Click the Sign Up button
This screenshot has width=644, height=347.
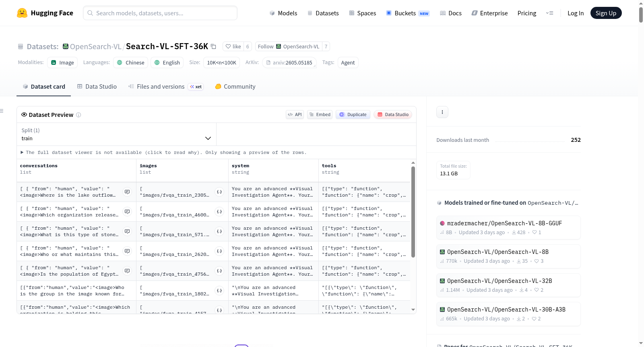click(x=606, y=13)
